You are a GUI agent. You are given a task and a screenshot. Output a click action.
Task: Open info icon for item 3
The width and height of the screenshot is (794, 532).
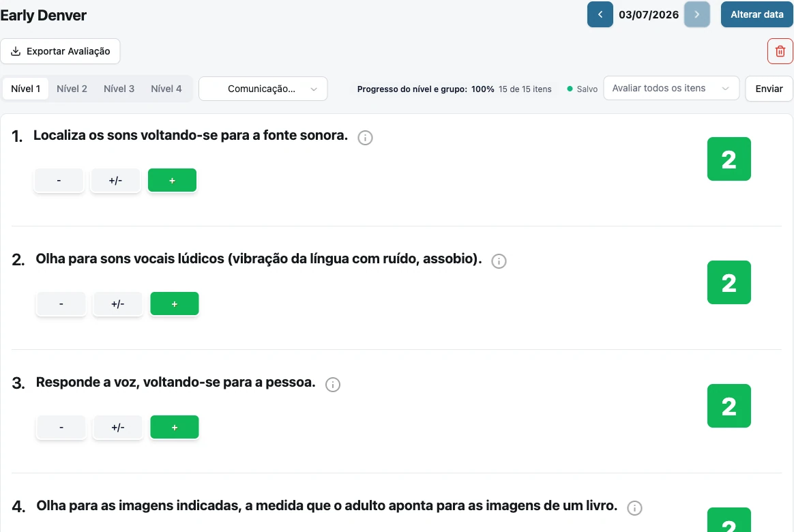click(x=333, y=385)
